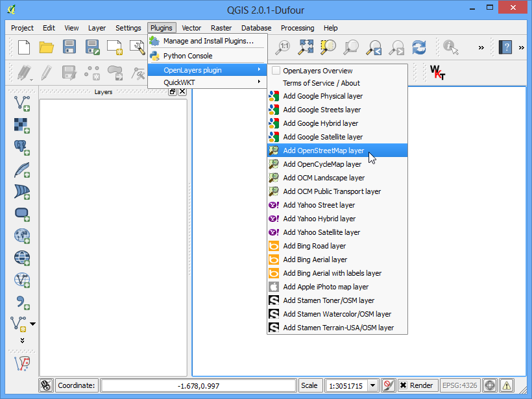Select Add OCM Public Transport layer

pyautogui.click(x=337, y=191)
